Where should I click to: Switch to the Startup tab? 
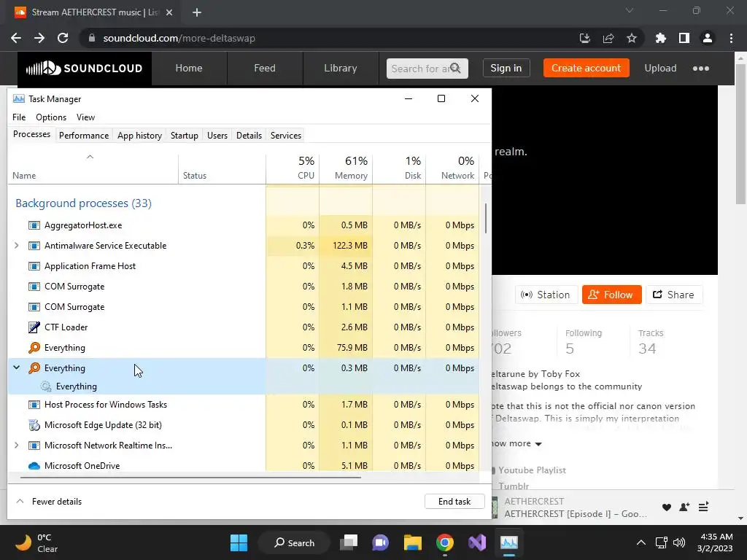(x=185, y=135)
